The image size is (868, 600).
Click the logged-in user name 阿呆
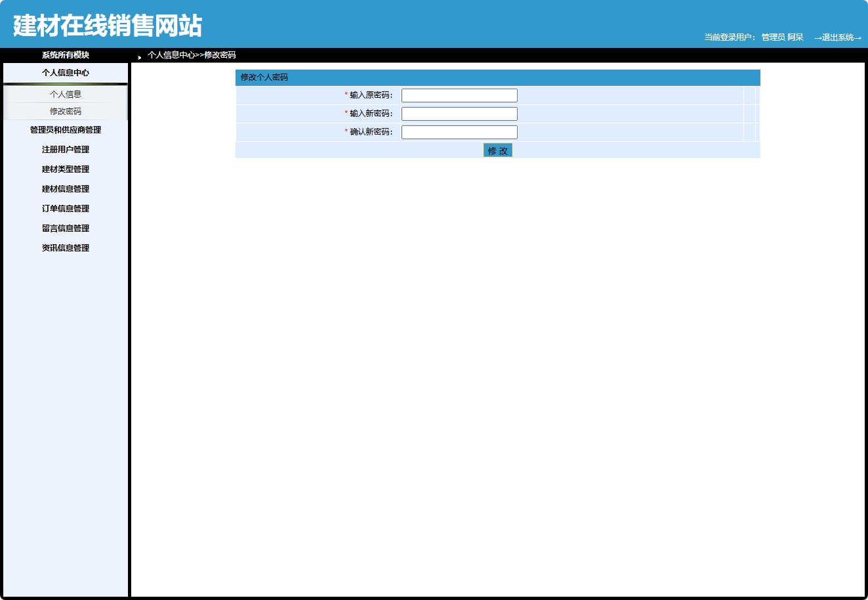pos(796,37)
